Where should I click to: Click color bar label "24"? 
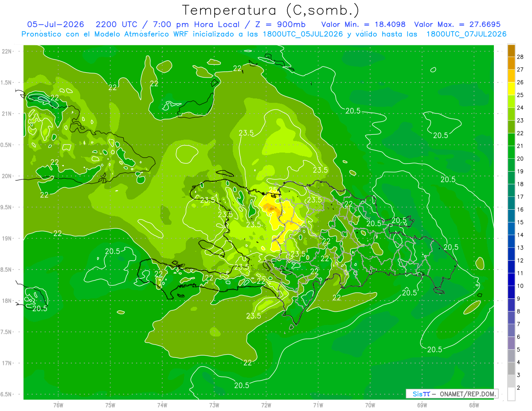[520, 108]
